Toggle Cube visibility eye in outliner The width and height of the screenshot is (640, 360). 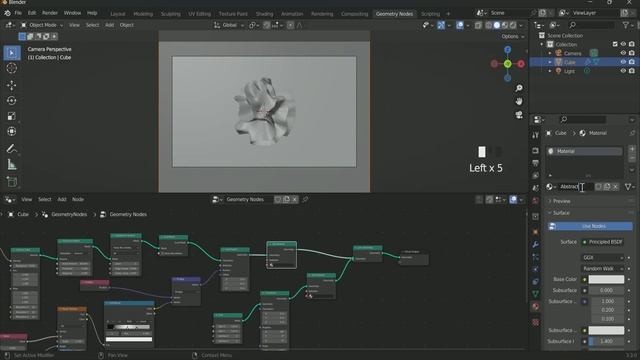[623, 62]
